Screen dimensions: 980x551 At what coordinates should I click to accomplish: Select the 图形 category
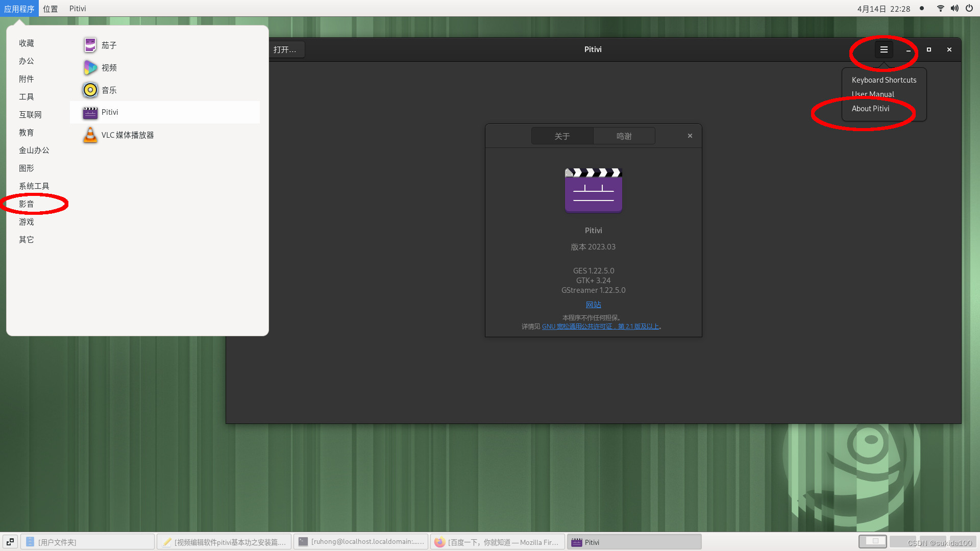click(27, 168)
